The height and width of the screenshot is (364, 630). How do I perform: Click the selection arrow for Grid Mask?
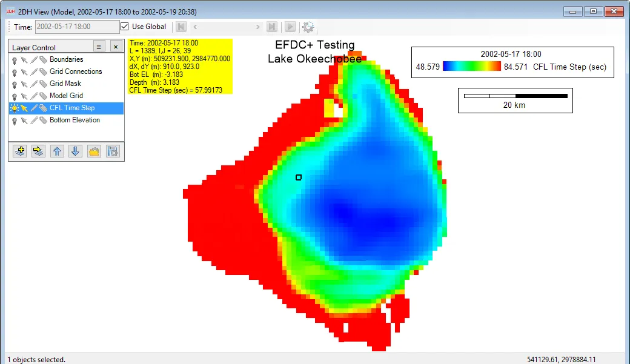coord(23,83)
